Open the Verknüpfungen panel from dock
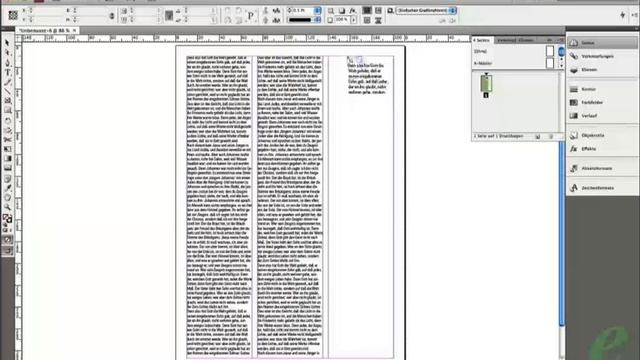The width and height of the screenshot is (640, 360). coord(602,56)
